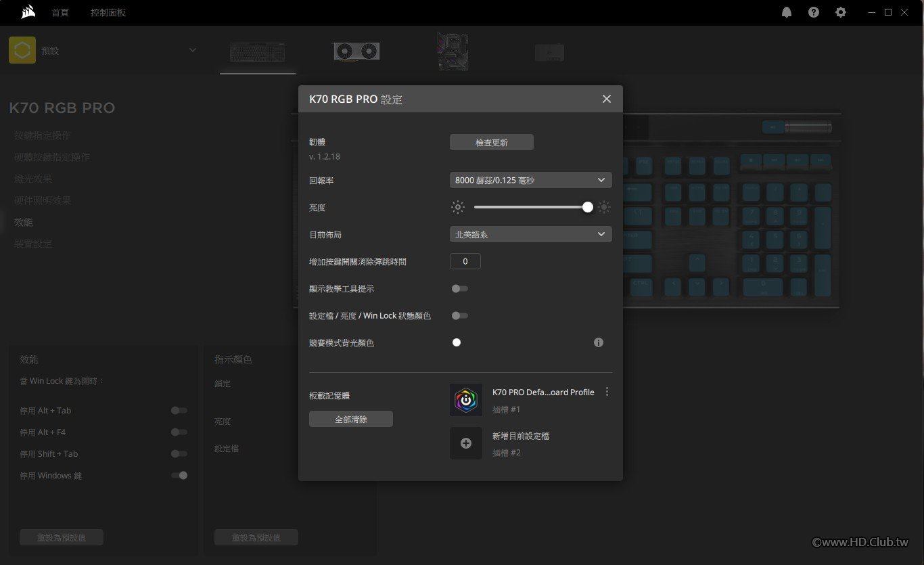924x565 pixels.
Task: Click the 新增目前設定檔 label
Action: [x=521, y=436]
